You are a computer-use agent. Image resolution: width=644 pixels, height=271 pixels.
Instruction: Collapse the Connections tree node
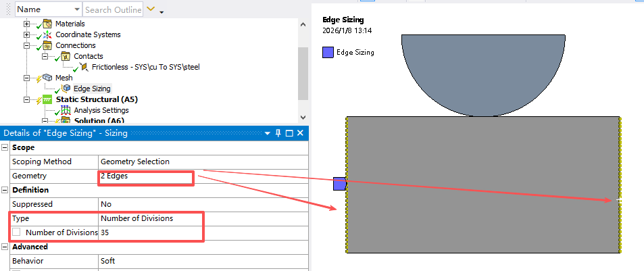[27, 45]
